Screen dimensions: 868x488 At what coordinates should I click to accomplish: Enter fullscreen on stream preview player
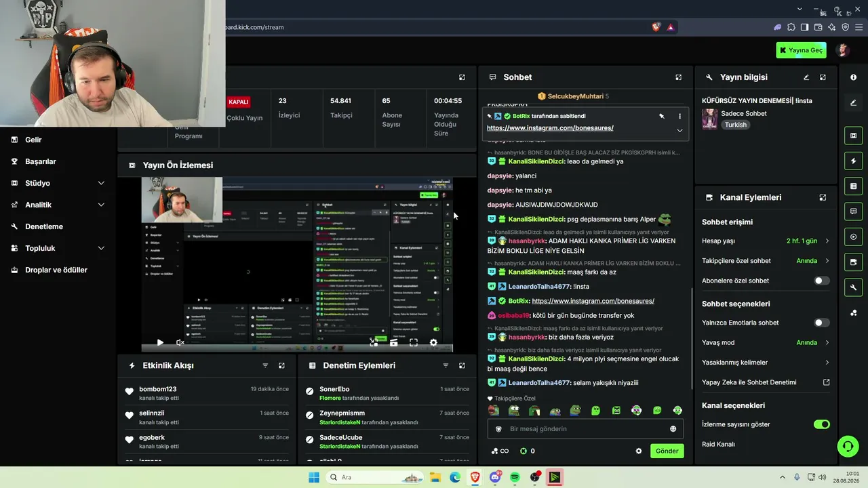tap(414, 343)
